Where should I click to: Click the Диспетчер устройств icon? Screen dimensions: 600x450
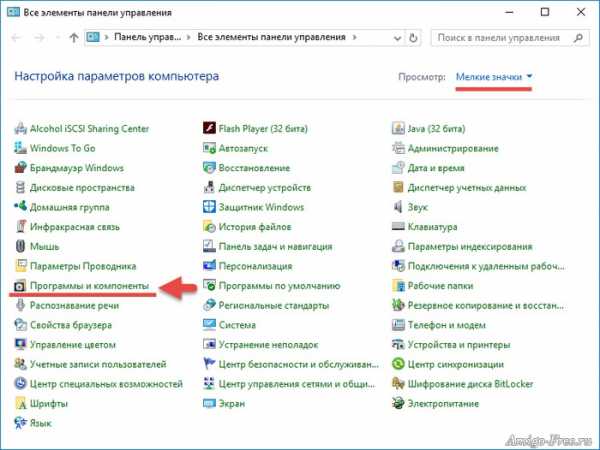[x=209, y=187]
